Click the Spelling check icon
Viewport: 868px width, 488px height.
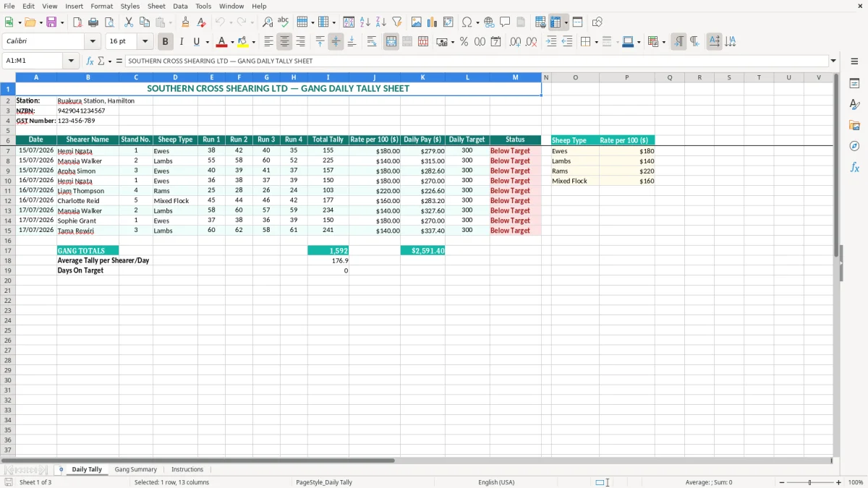tap(284, 22)
